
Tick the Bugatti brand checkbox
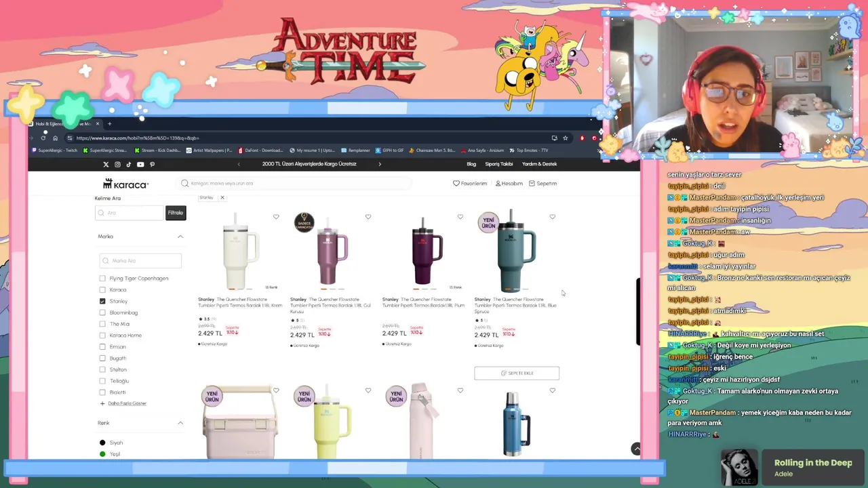[x=102, y=358]
